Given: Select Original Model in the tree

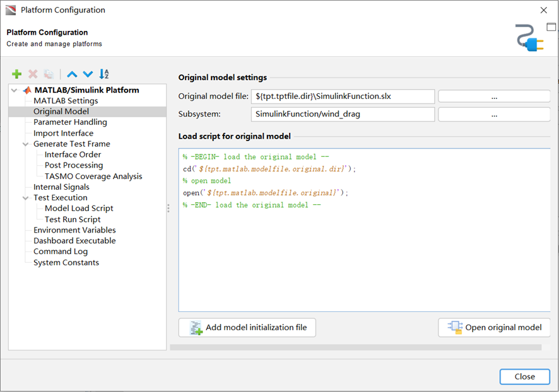Looking at the screenshot, I should [61, 112].
